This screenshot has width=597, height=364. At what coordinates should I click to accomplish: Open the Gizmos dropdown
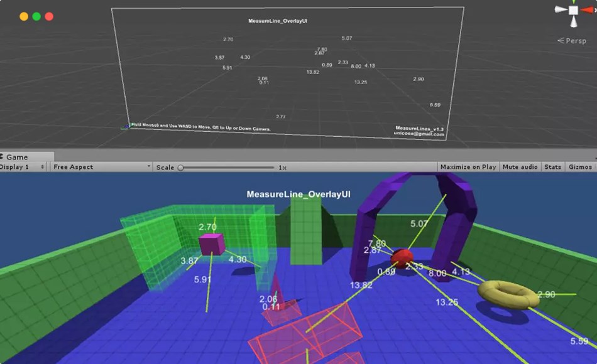point(579,167)
